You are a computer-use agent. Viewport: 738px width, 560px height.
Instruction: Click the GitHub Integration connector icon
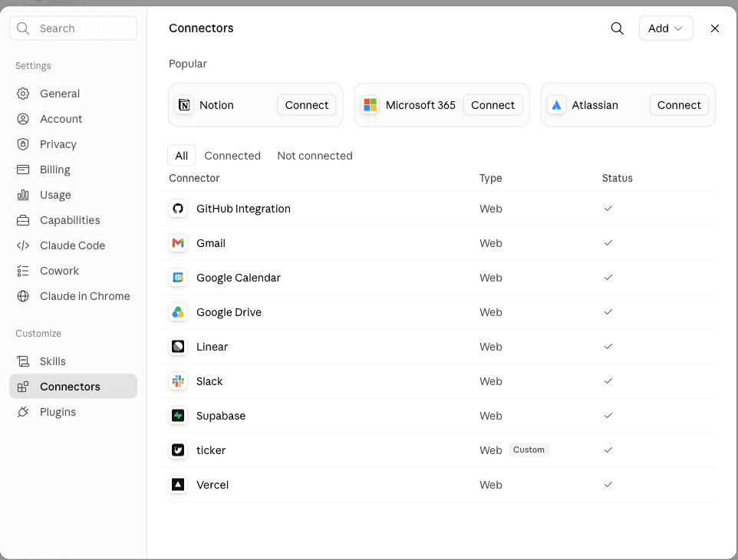coord(178,209)
